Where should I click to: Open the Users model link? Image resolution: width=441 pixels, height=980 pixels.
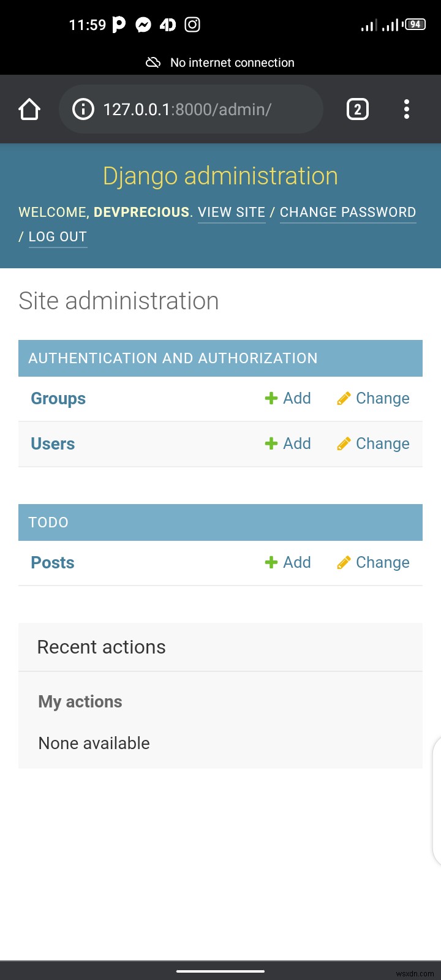click(53, 444)
